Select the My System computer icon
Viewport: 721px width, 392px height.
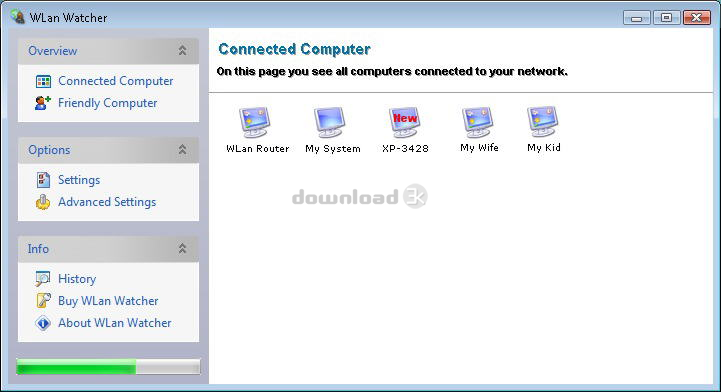coord(329,122)
